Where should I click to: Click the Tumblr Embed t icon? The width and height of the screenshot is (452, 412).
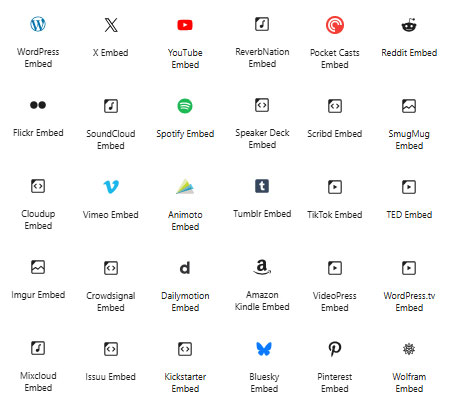[x=262, y=186]
